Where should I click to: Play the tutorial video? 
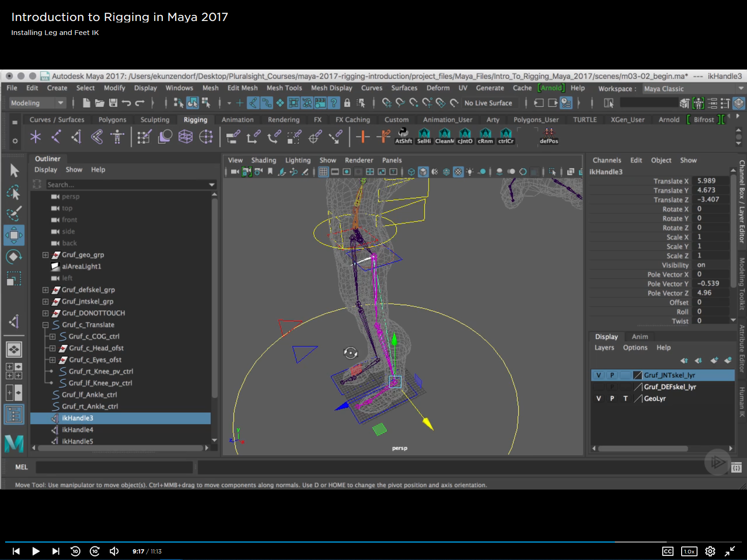(x=35, y=551)
